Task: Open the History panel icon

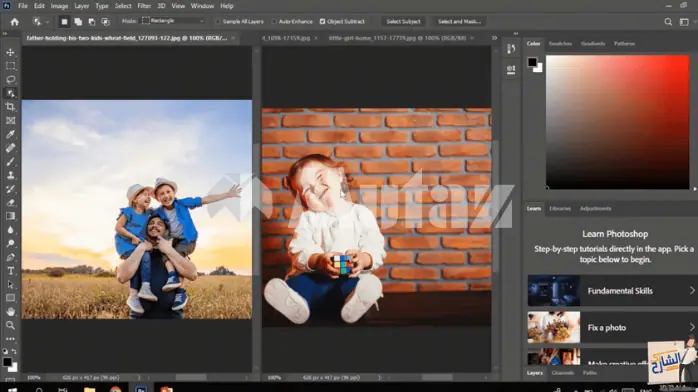Action: click(x=511, y=48)
